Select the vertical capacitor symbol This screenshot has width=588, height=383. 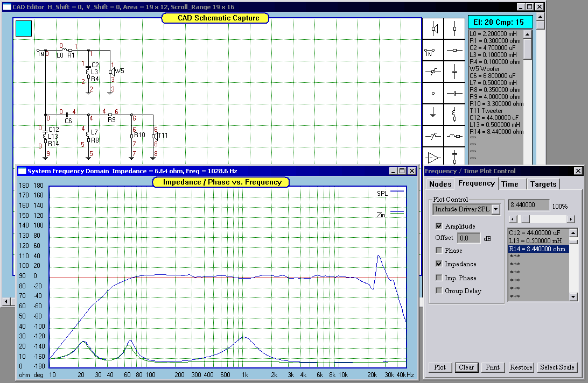[x=455, y=72]
